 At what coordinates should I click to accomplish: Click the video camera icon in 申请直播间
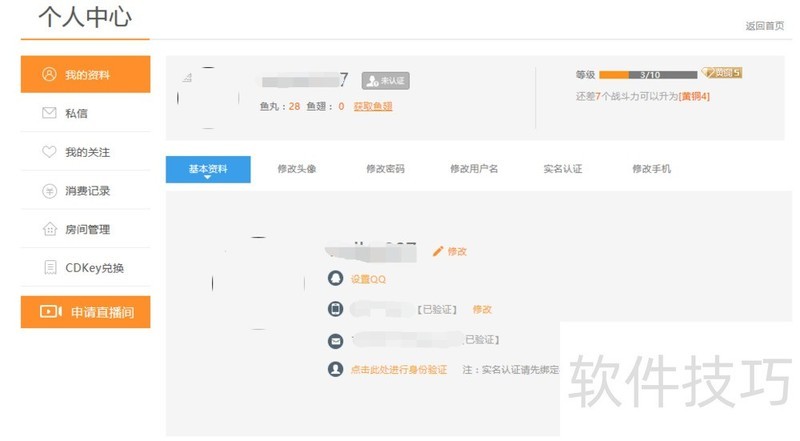pyautogui.click(x=51, y=311)
